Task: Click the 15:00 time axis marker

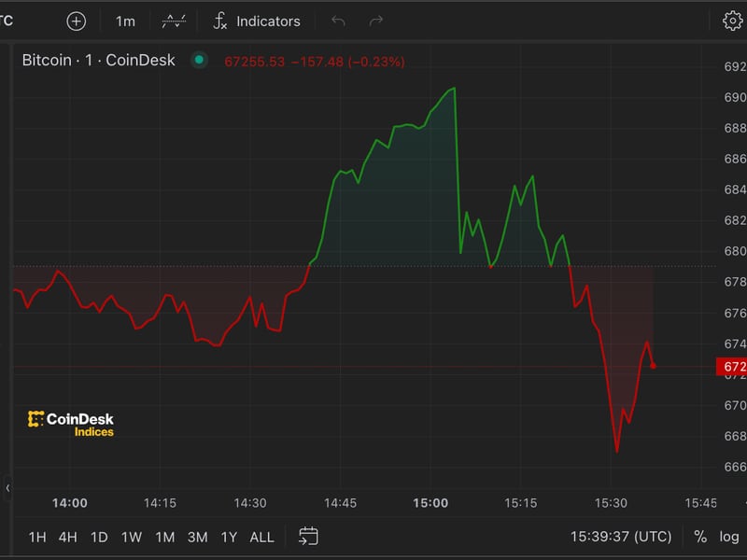Action: (430, 503)
